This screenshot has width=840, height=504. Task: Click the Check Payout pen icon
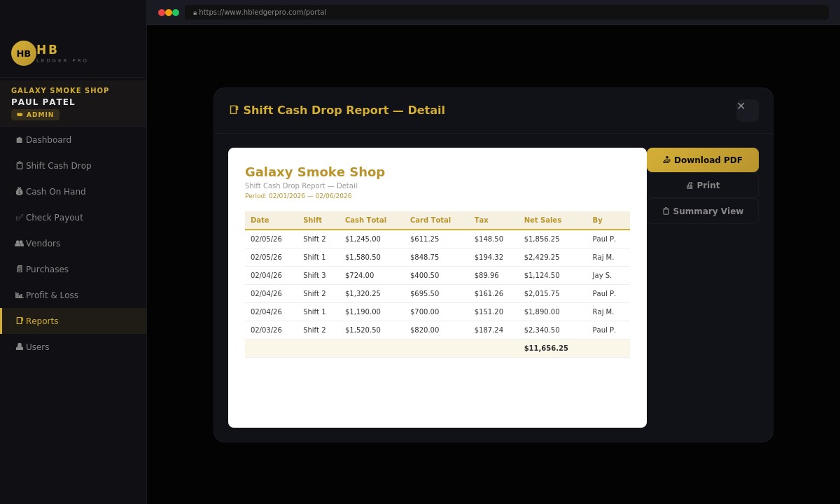coord(19,217)
